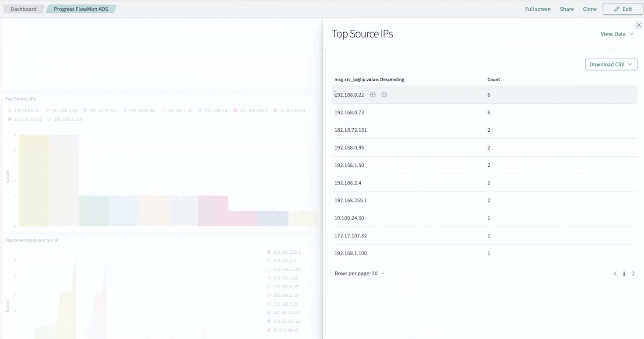This screenshot has height=339, width=644.
Task: Sort by msg.src_ip@ip.value column header
Action: pyautogui.click(x=370, y=80)
